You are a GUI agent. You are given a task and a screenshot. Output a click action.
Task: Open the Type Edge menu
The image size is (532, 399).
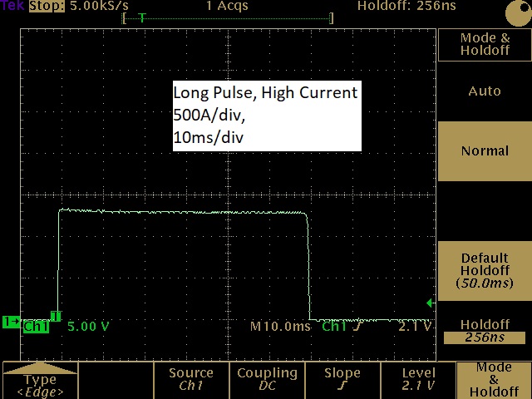[x=41, y=381]
